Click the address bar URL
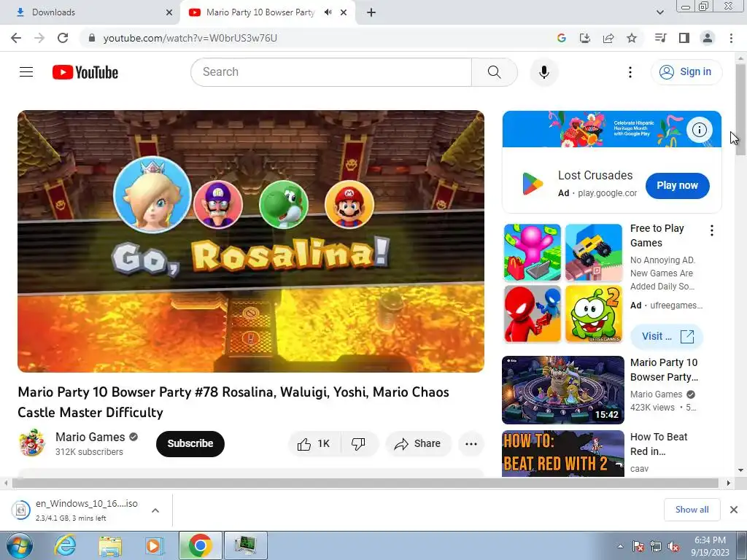Viewport: 747px width, 560px height. pos(190,38)
